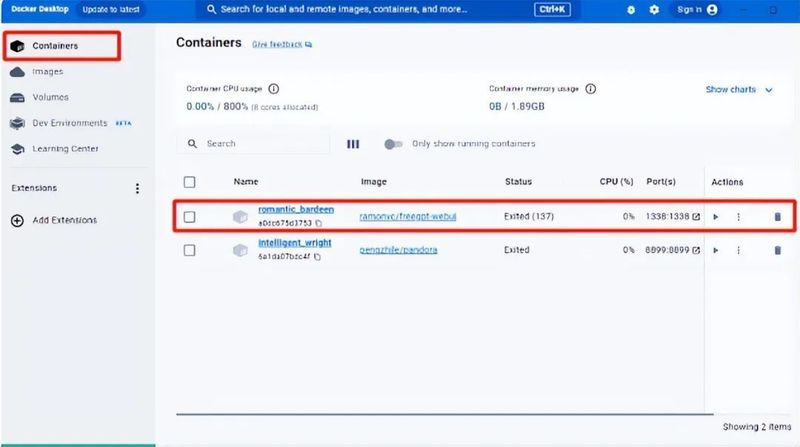Delete the intelligent_wright container
The image size is (800, 447).
778,250
